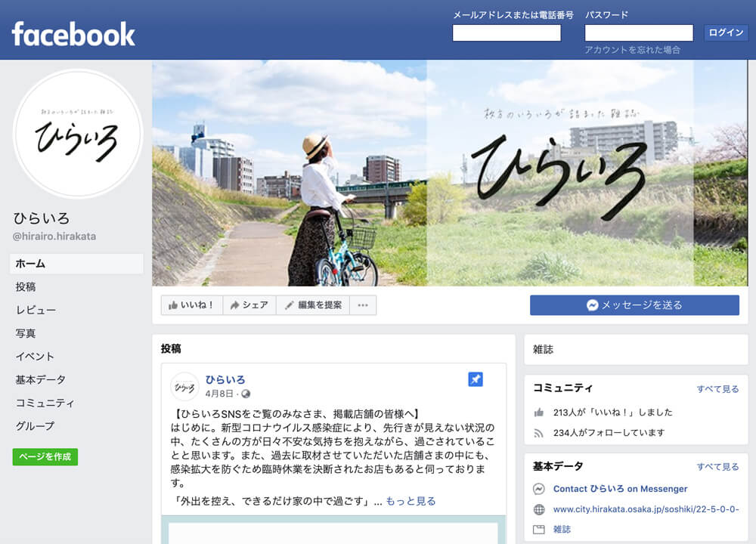This screenshot has height=544, width=756.
Task: Open the 基本データ sidebar tab
Action: pos(41,380)
